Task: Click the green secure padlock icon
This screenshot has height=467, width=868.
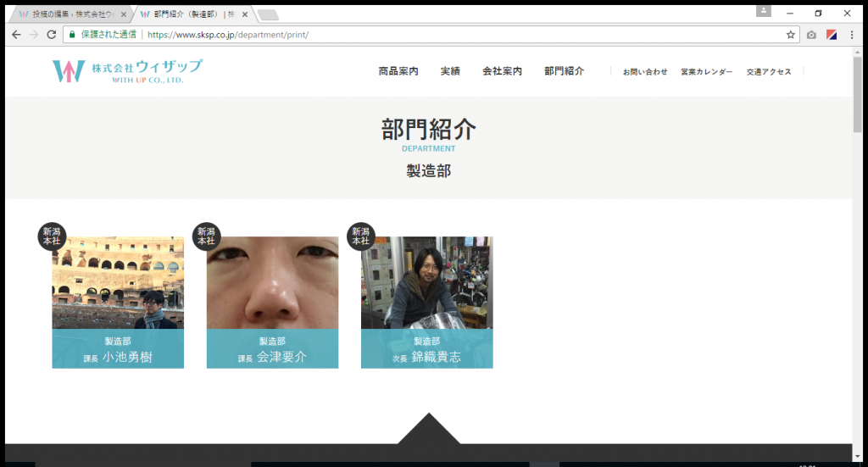Action: point(72,34)
